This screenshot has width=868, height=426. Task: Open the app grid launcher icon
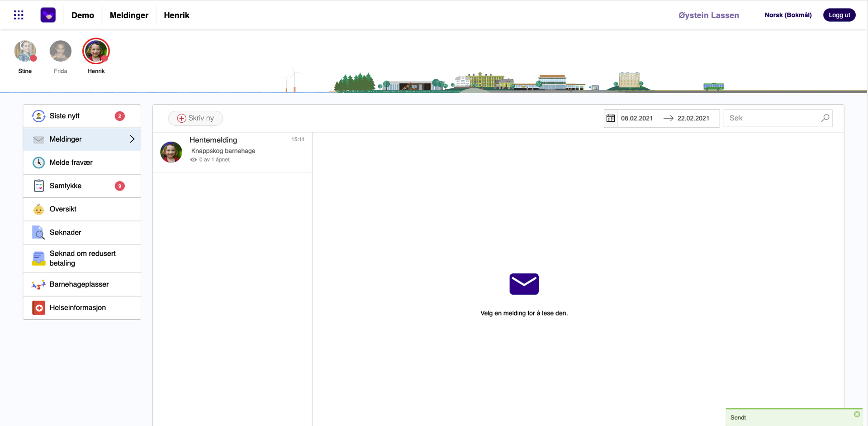click(x=19, y=15)
